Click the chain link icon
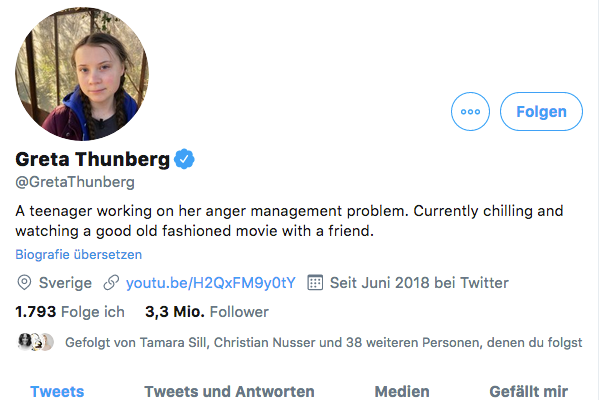Screen dimensions: 600x400 pos(112,283)
